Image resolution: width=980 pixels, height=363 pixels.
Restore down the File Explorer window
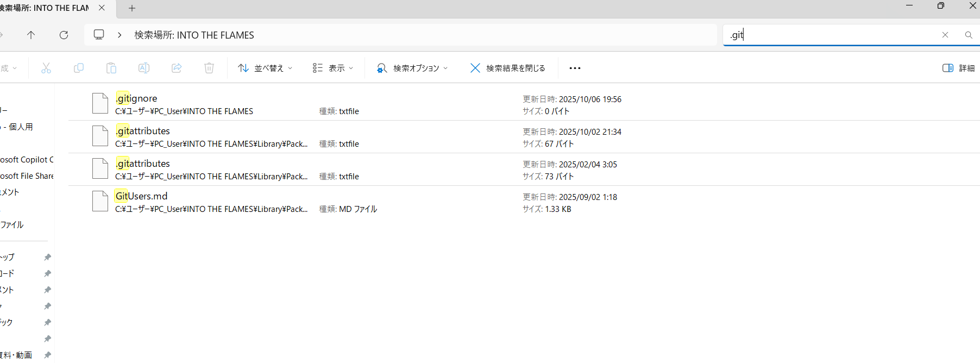coord(941,5)
